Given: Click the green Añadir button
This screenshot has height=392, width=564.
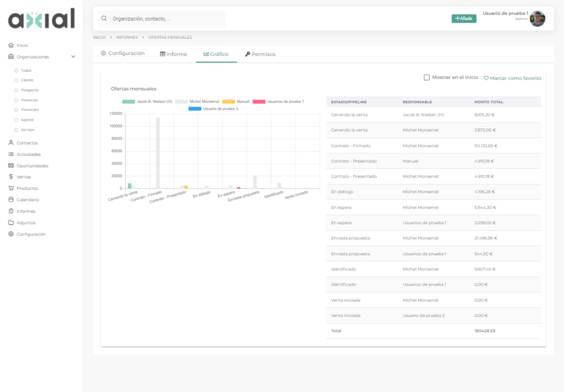Looking at the screenshot, I should coord(464,18).
